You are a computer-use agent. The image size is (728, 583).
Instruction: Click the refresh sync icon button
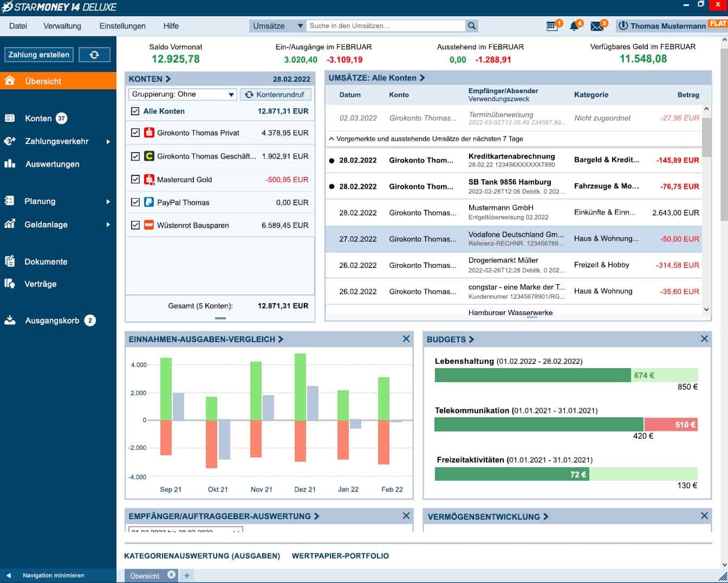pyautogui.click(x=94, y=55)
